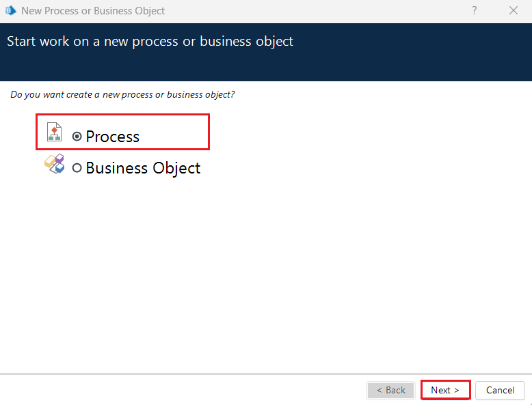Cancel the new process wizard
Screen dimensions: 532x405
coord(500,390)
